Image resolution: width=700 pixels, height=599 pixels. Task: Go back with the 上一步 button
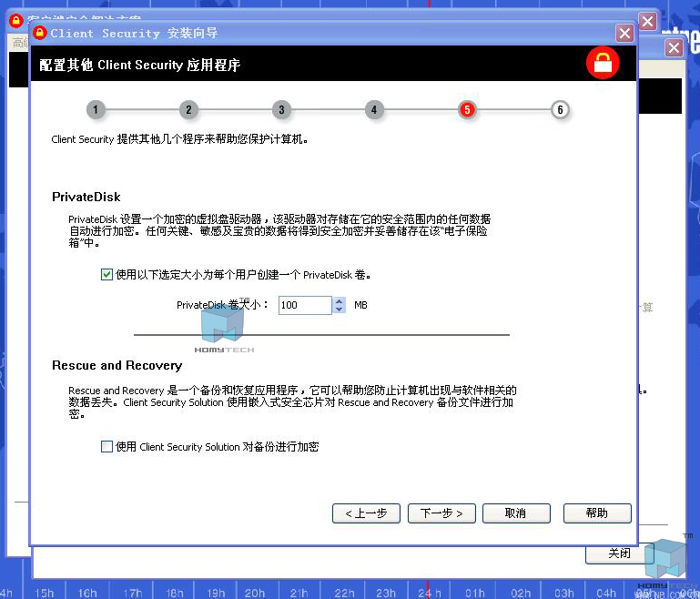click(x=366, y=513)
